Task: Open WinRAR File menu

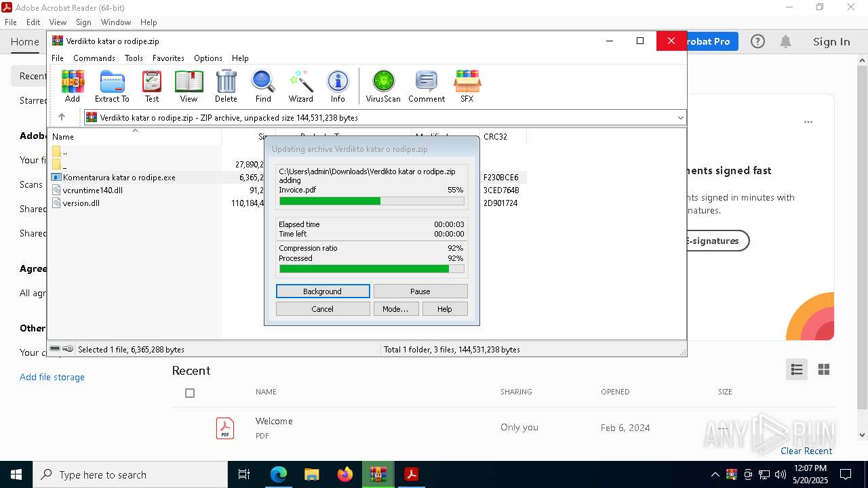Action: pos(58,58)
